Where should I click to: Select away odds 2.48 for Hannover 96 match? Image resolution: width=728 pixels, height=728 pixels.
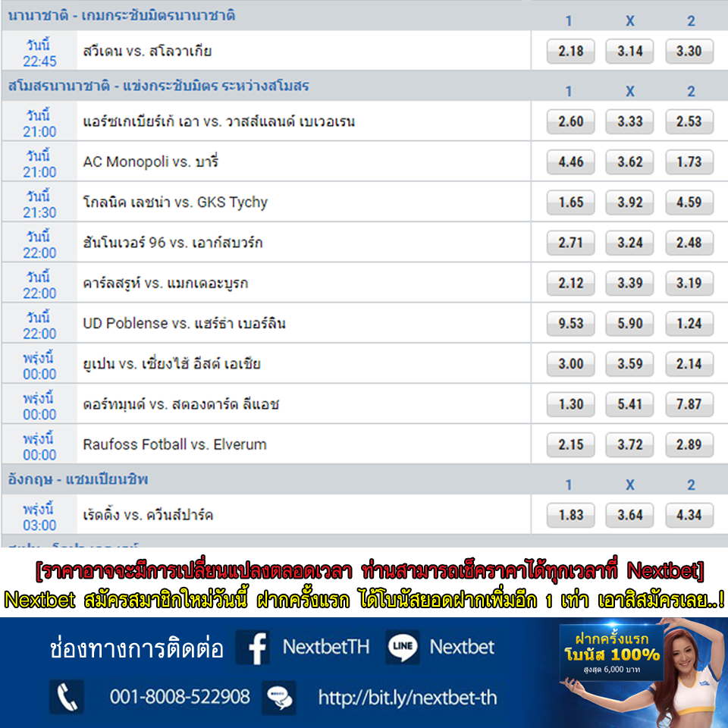pyautogui.click(x=689, y=243)
